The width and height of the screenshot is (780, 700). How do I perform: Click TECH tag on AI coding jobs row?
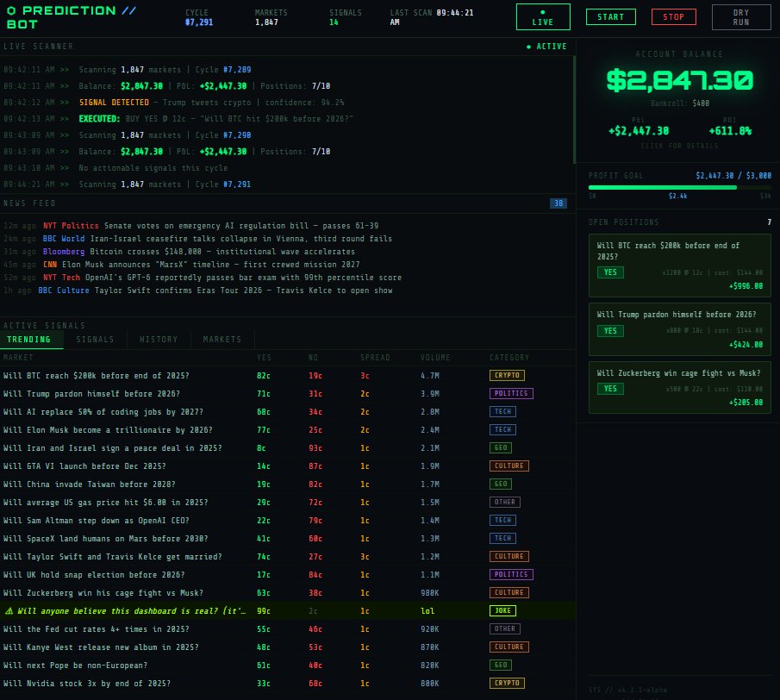pos(502,411)
